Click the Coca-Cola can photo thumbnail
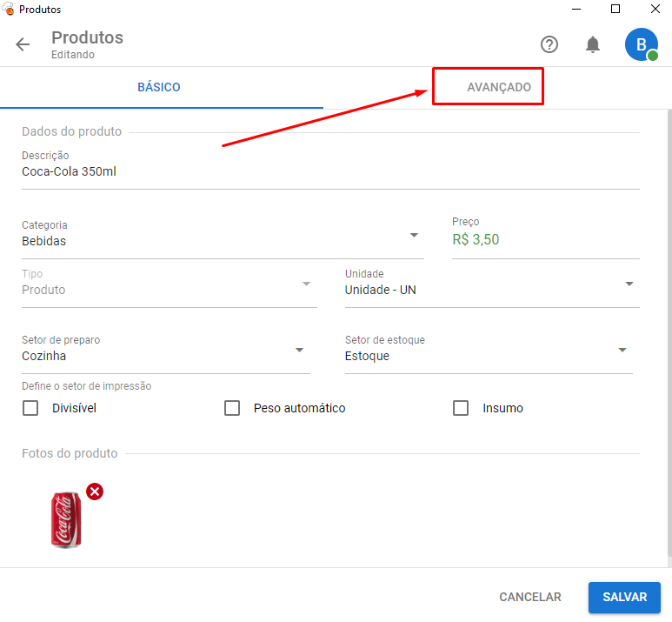 coord(66,518)
